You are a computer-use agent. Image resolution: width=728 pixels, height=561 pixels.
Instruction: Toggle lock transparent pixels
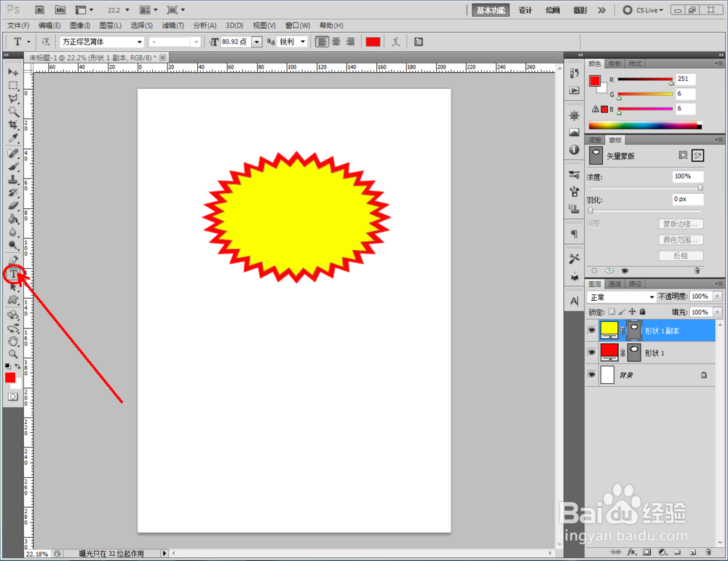point(612,312)
